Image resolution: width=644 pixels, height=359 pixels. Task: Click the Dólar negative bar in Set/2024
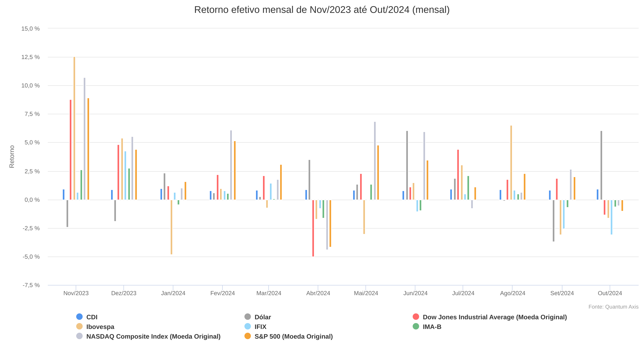pos(554,221)
